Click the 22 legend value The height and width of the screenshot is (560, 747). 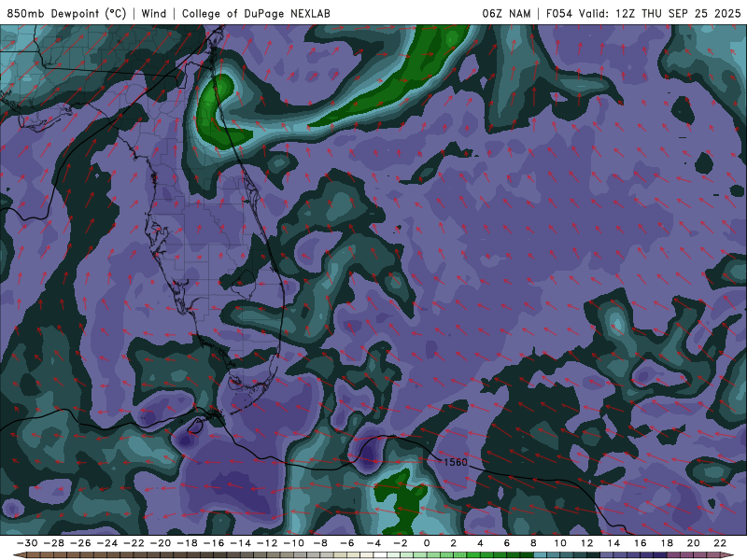(x=720, y=543)
